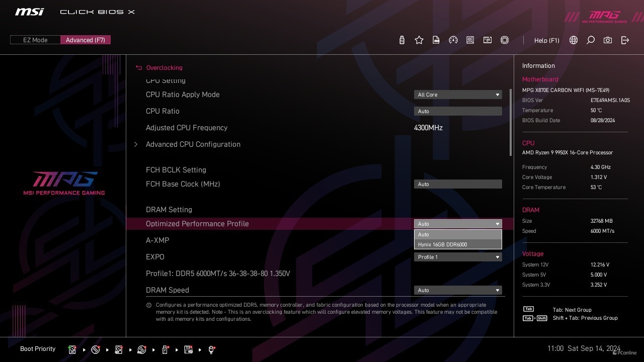Click the FCH Base Clock input field
This screenshot has width=644, height=362.
point(457,184)
